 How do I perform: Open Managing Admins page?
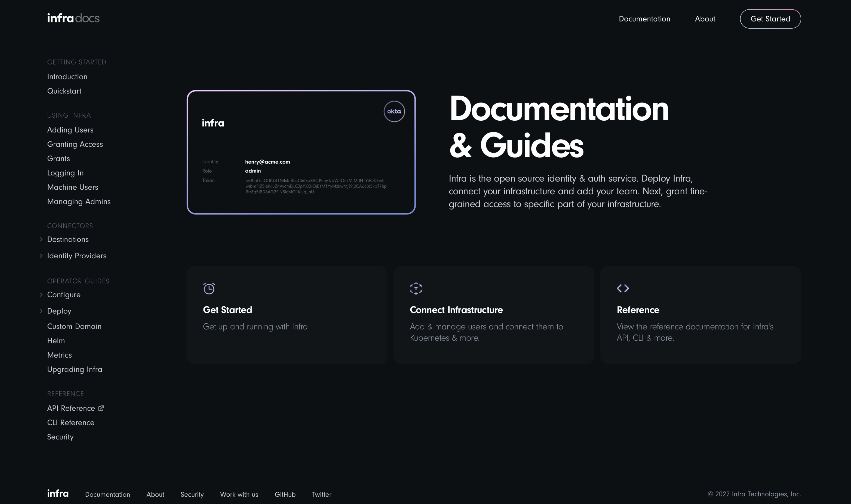tap(79, 202)
